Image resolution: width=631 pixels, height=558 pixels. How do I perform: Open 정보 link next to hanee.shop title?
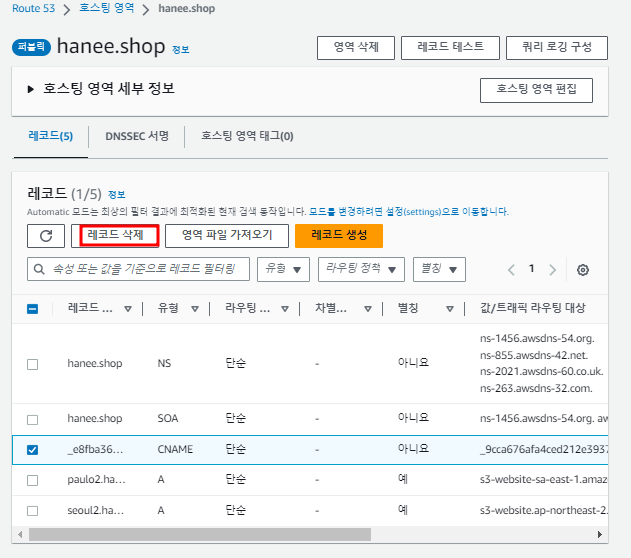pos(181,50)
